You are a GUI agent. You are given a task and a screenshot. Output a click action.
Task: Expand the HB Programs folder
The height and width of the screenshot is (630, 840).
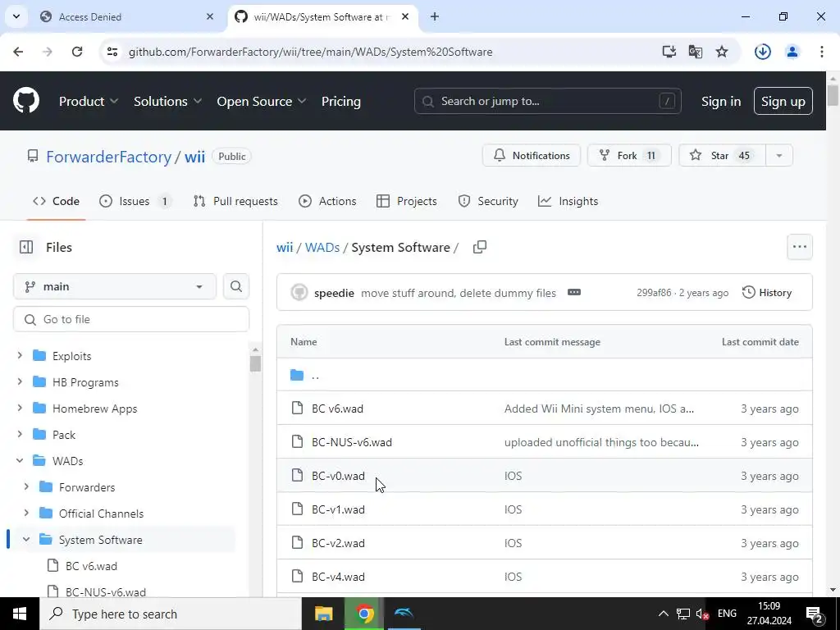(20, 382)
